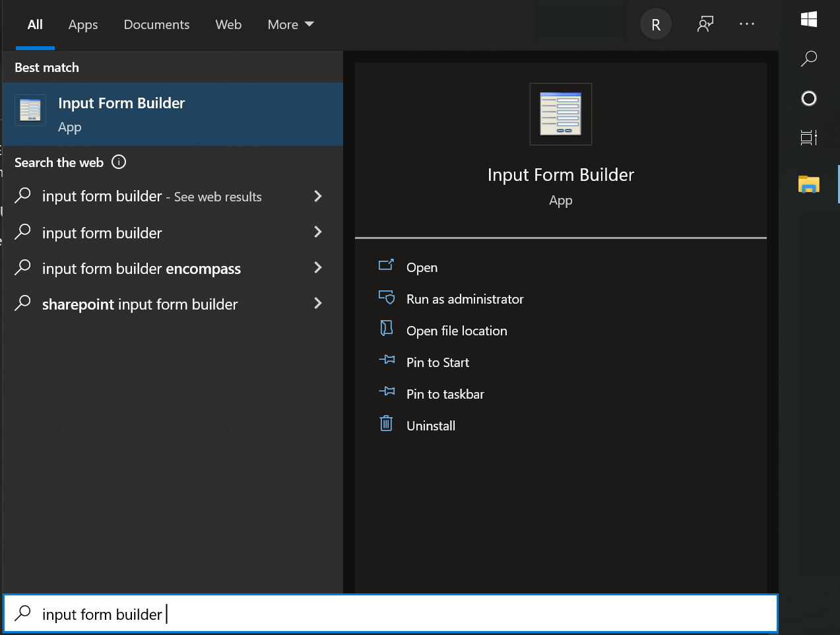Viewport: 840px width, 635px height.
Task: Click search icon beside 'See web results' suggestion
Action: 23,195
